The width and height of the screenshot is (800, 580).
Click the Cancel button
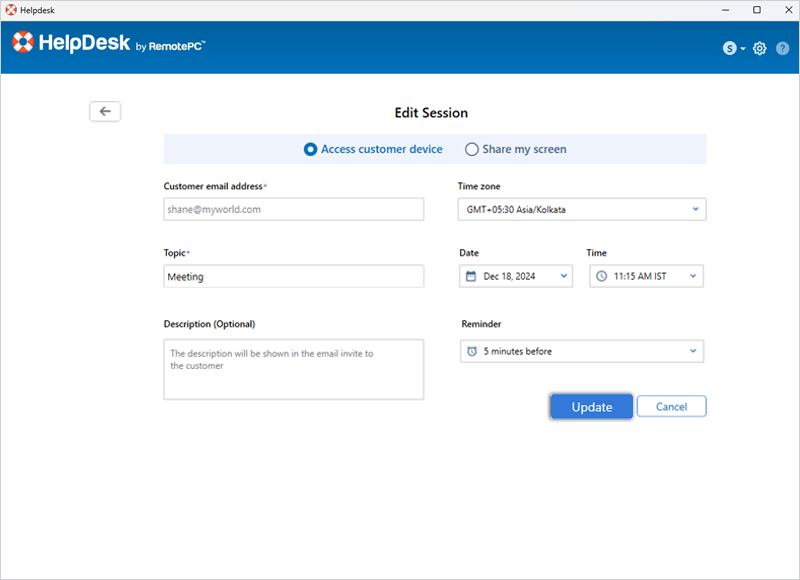[671, 406]
